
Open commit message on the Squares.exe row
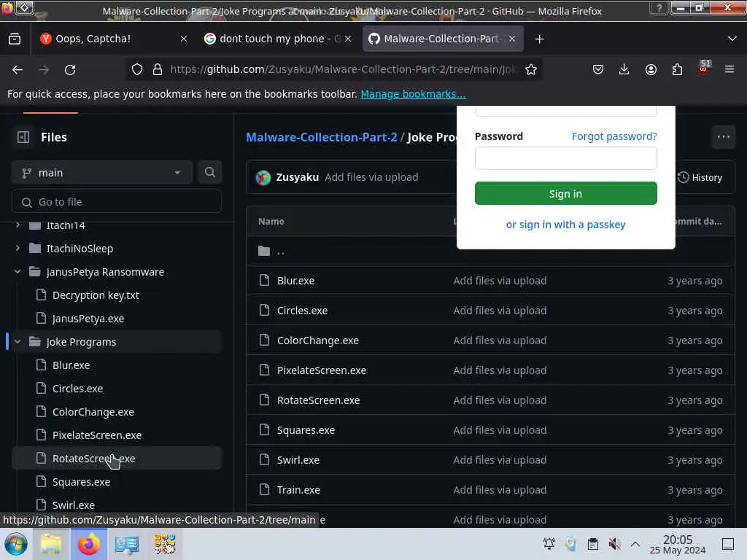tap(500, 430)
